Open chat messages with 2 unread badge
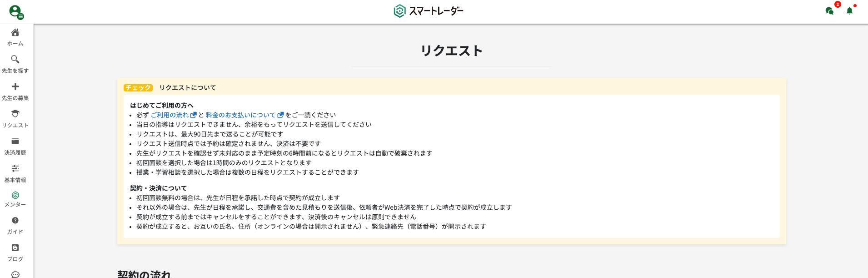This screenshot has height=278, width=868. tap(830, 11)
